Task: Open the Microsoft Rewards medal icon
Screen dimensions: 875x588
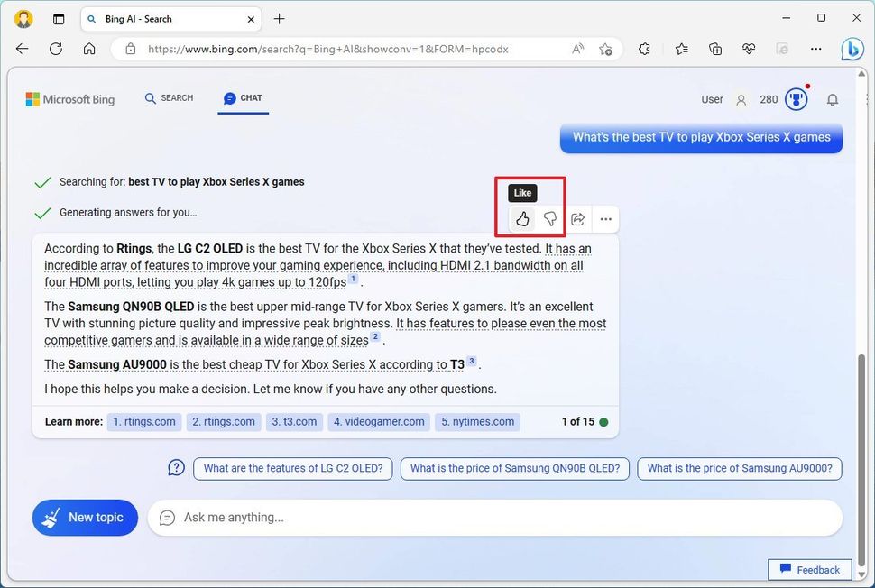Action: 795,99
